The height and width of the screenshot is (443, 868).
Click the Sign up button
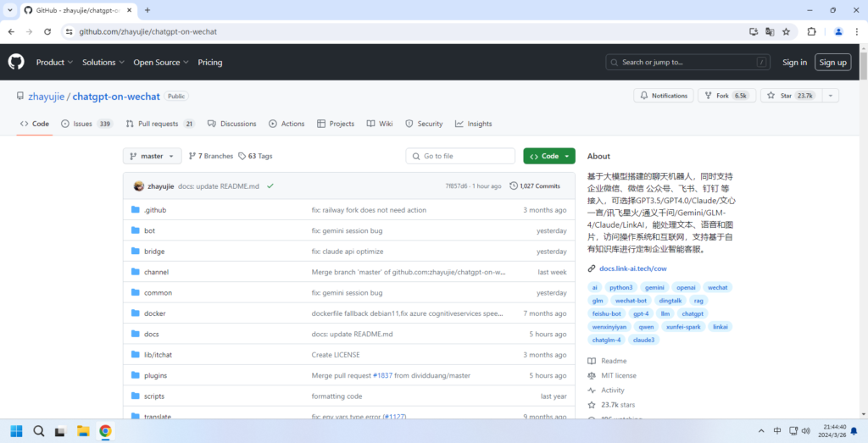coord(833,63)
